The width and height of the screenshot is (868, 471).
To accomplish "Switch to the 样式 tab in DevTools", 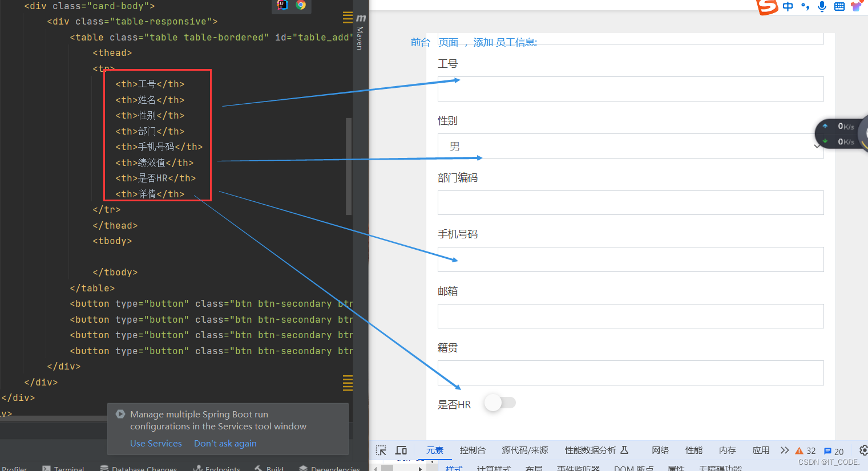I will pyautogui.click(x=454, y=468).
